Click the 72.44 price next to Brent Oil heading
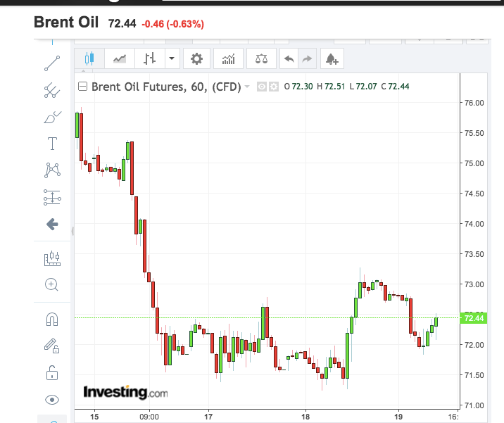The width and height of the screenshot is (504, 423). coord(122,24)
